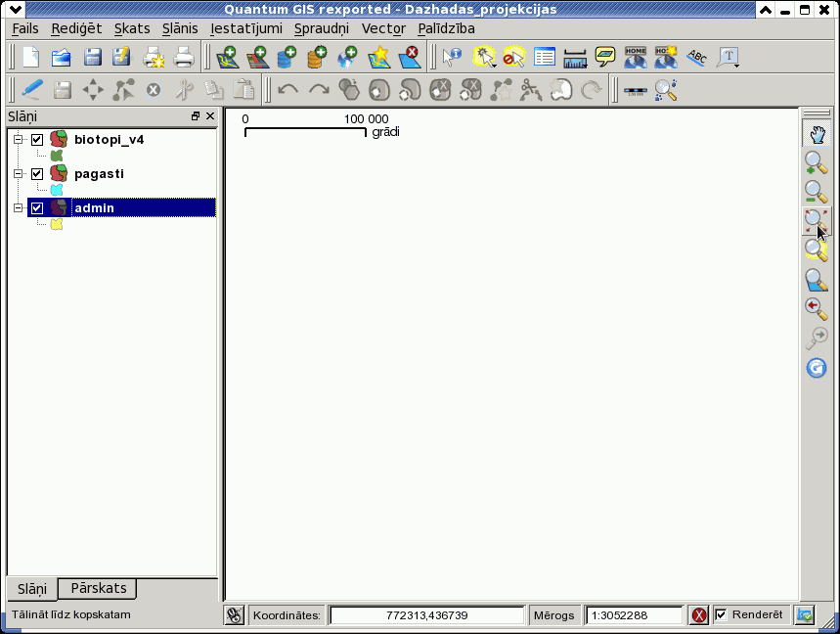
Task: Add a PostGIS layer with the blue database icon
Action: (x=287, y=57)
